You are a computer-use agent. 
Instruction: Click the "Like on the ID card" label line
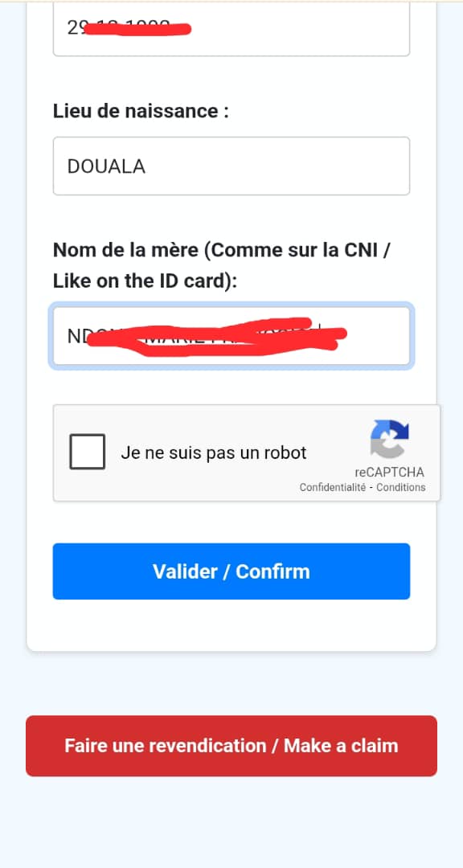click(x=145, y=282)
